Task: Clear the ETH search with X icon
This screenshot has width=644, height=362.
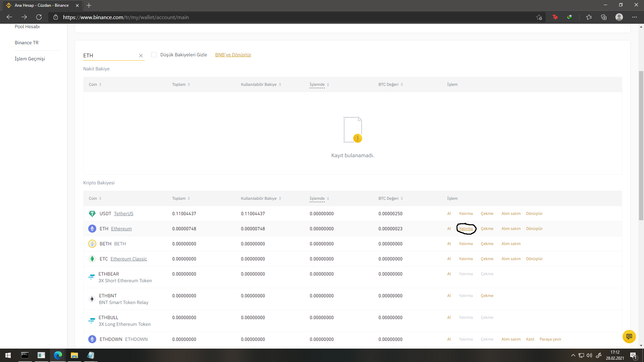Action: pyautogui.click(x=141, y=56)
